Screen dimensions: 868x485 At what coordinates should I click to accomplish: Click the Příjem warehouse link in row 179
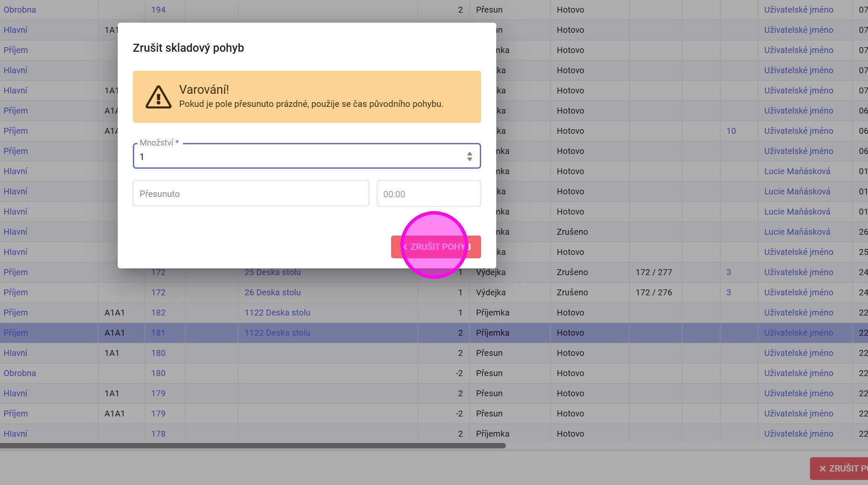coord(16,414)
